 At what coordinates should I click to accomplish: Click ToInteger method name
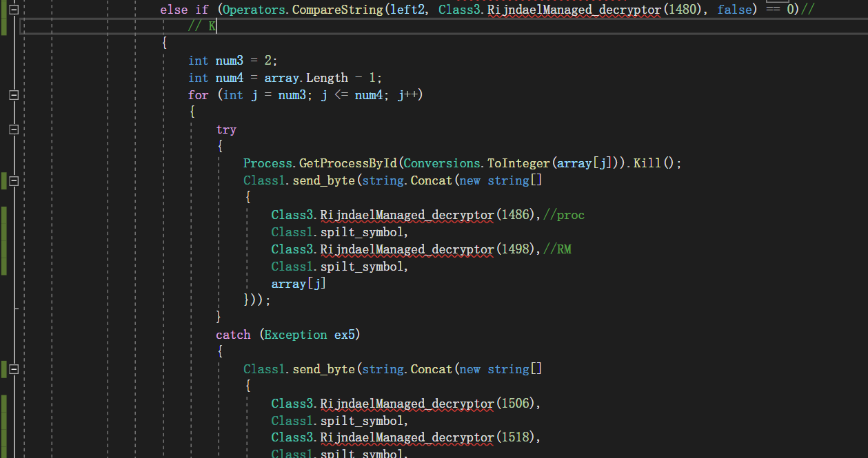[518, 163]
